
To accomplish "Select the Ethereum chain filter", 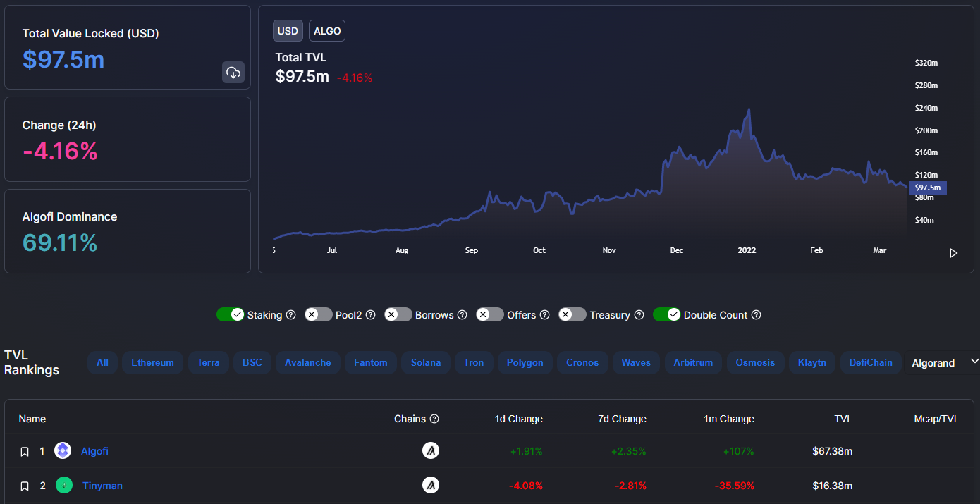I will tap(152, 362).
